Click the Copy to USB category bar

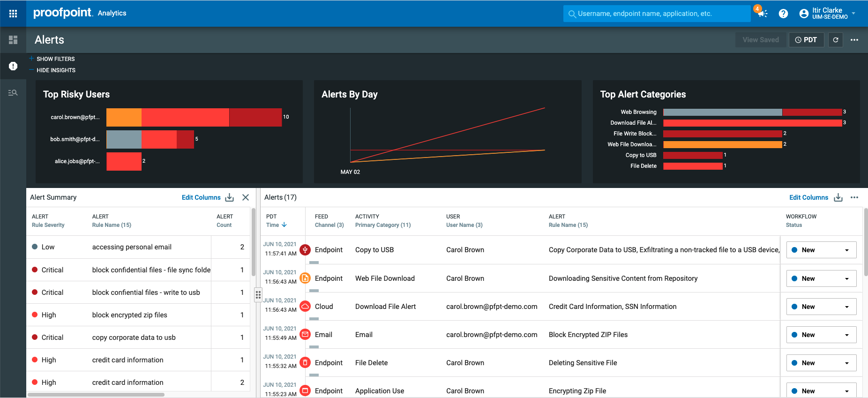pyautogui.click(x=693, y=155)
